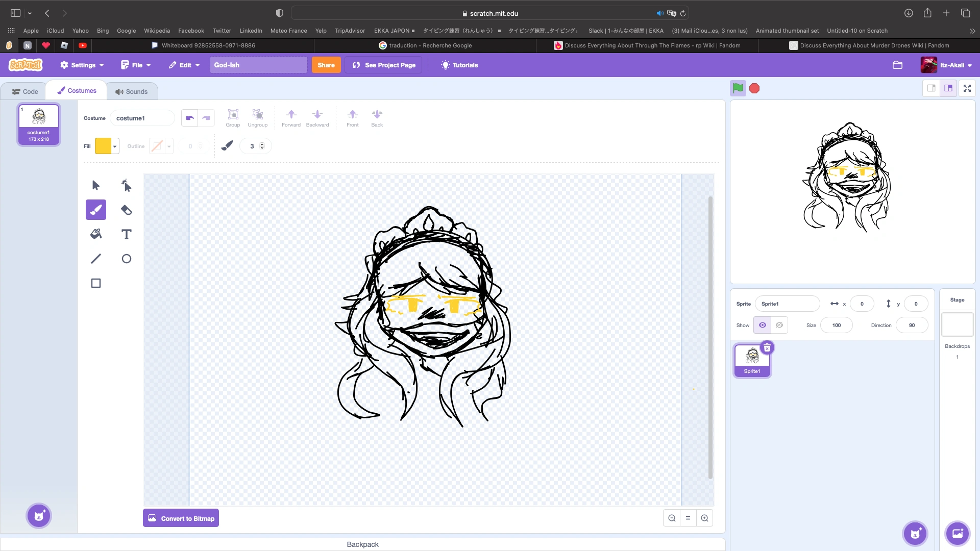
Task: Select the Text tool
Action: (126, 234)
